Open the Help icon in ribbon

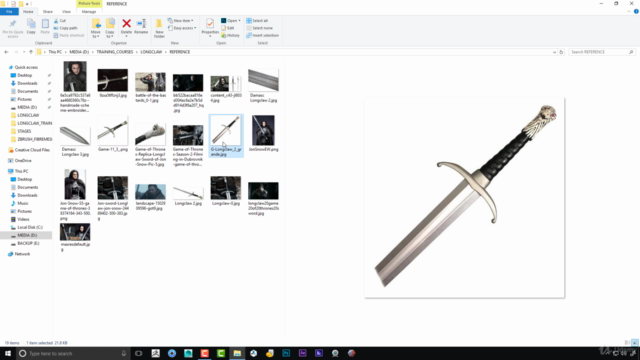click(x=636, y=12)
